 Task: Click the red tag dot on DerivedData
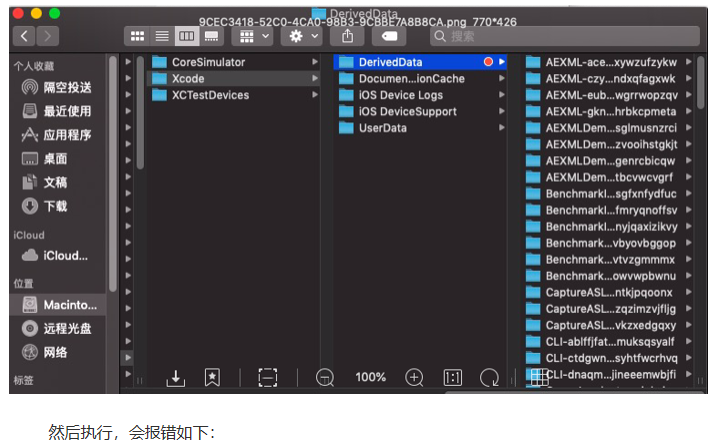pyautogui.click(x=488, y=62)
